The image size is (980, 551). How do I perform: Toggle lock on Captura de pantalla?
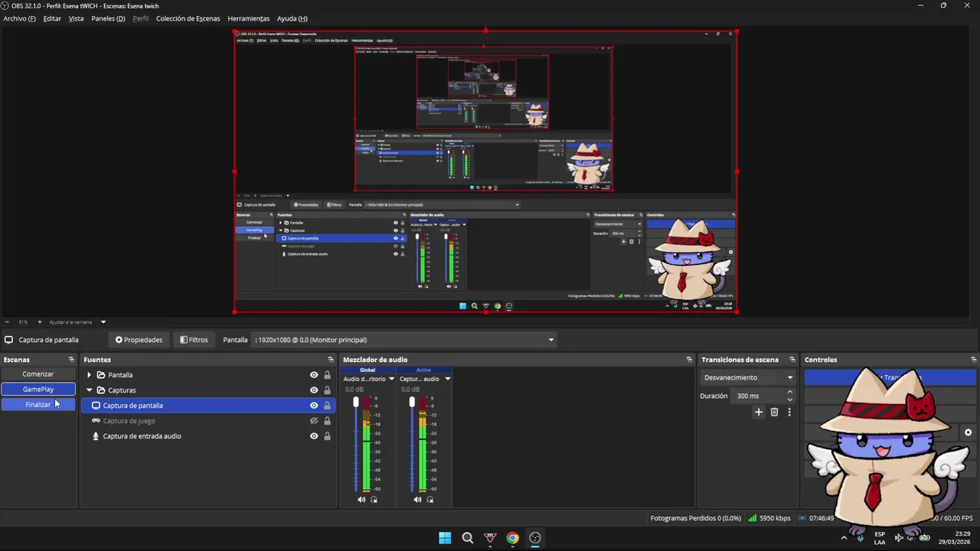[327, 406]
